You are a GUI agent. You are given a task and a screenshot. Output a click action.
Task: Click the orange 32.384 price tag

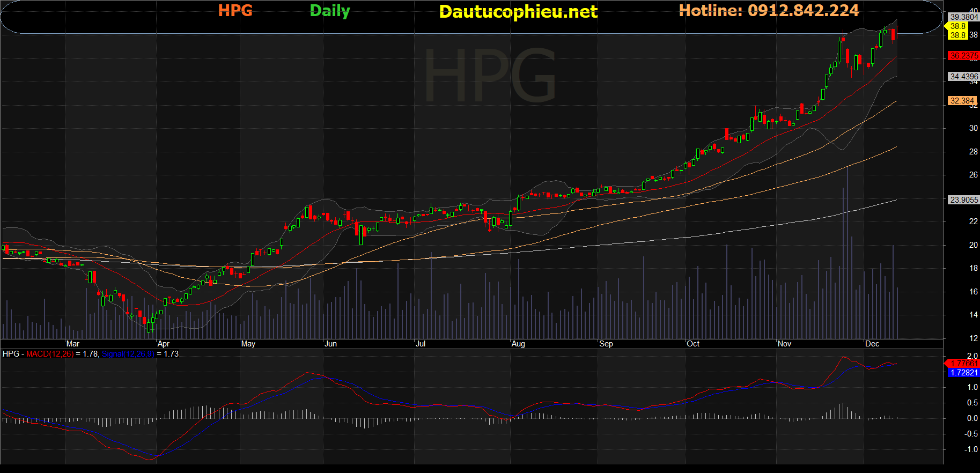point(962,101)
